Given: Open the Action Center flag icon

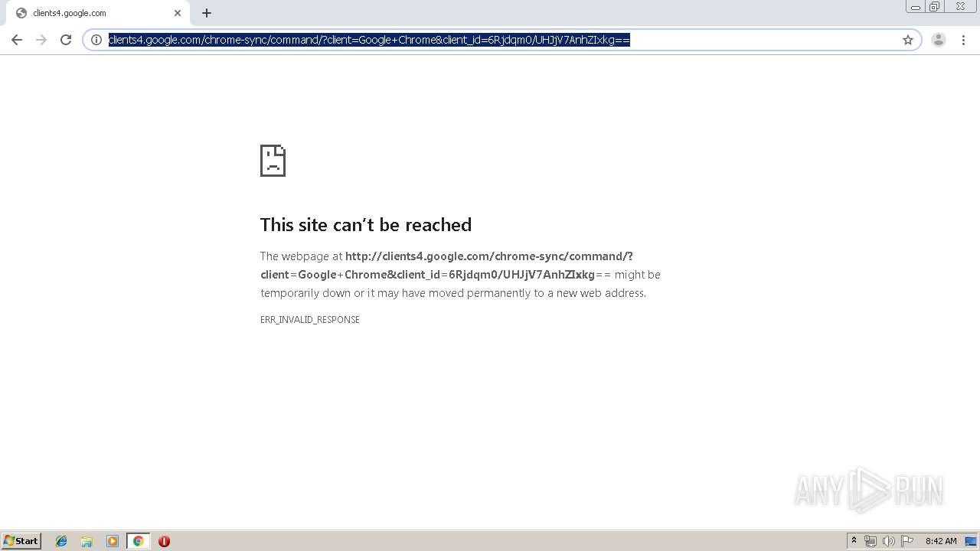Looking at the screenshot, I should pyautogui.click(x=907, y=541).
